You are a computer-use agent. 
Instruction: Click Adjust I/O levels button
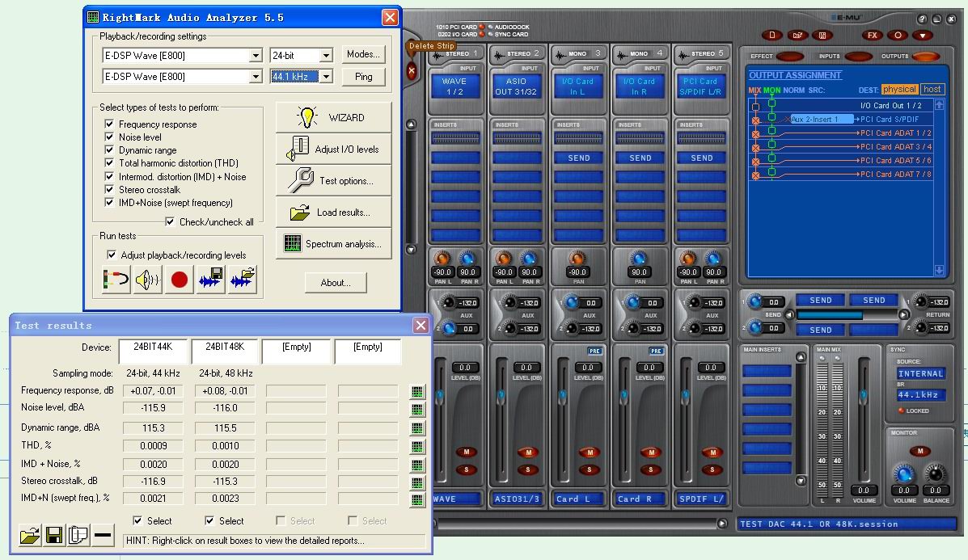point(333,149)
